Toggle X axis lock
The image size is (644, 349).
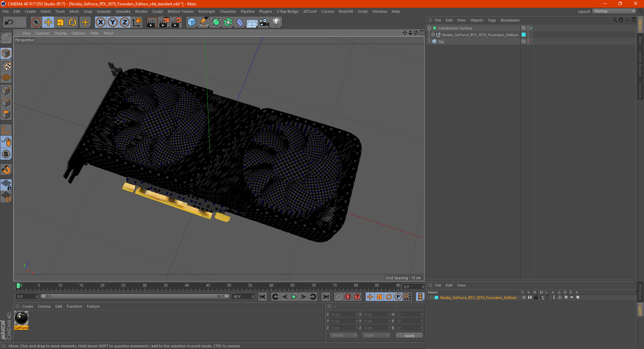pos(100,22)
